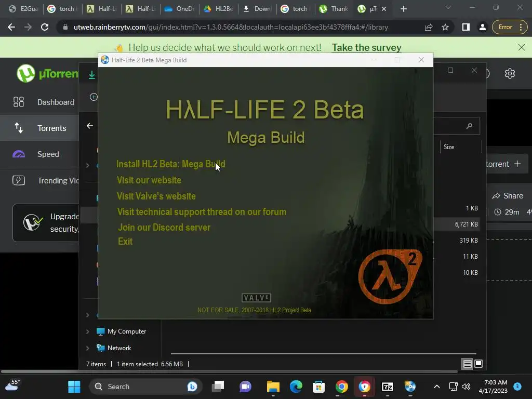Switch to the HL2Be Google Drive tab
532x399 pixels.
pos(218,9)
